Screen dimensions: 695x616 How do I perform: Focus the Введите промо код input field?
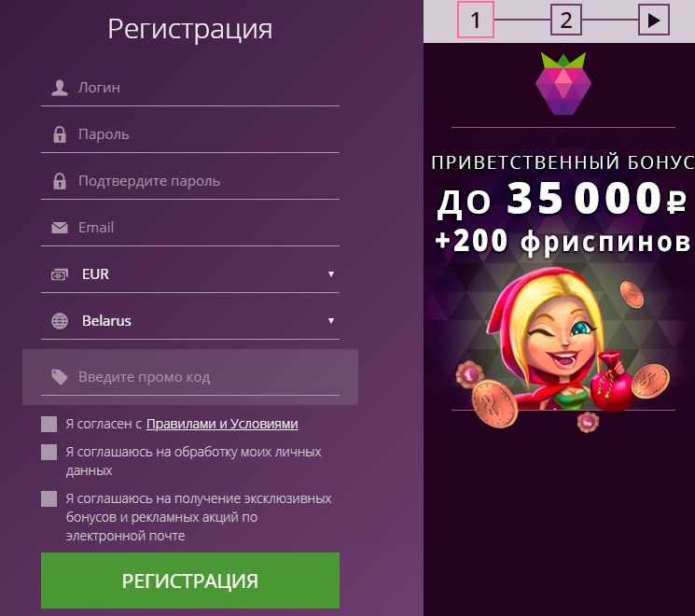(190, 377)
